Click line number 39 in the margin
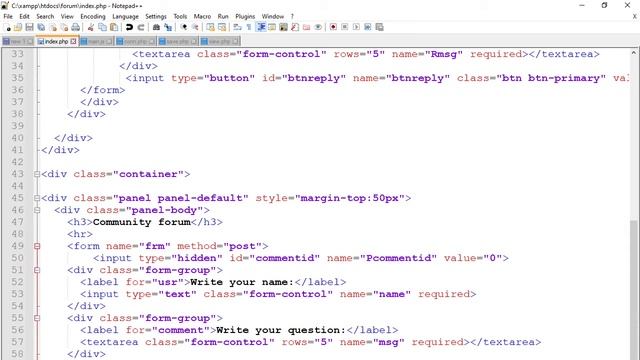 pyautogui.click(x=17, y=126)
